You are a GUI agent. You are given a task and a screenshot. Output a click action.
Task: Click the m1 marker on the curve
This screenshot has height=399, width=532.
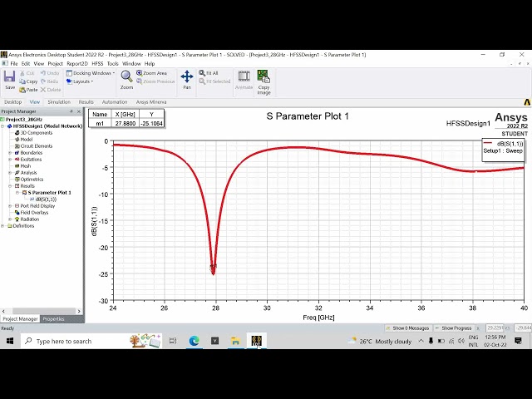click(214, 268)
